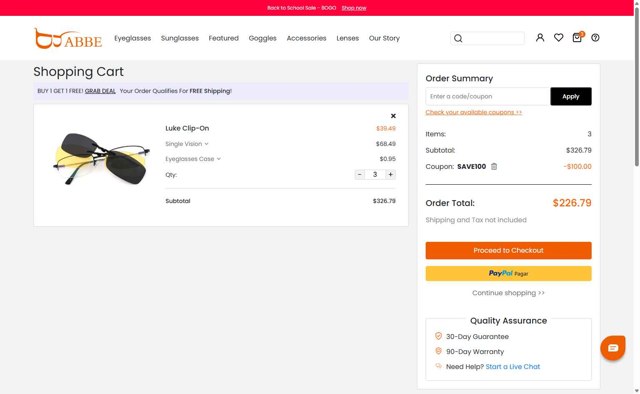Open the Our Story menu
The width and height of the screenshot is (640, 394).
pyautogui.click(x=384, y=38)
